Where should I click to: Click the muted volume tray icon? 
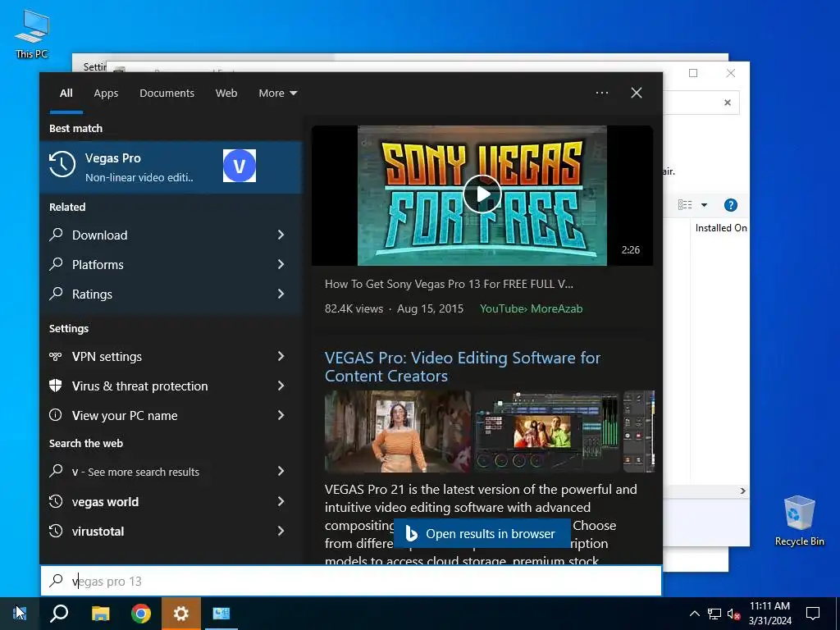[733, 614]
